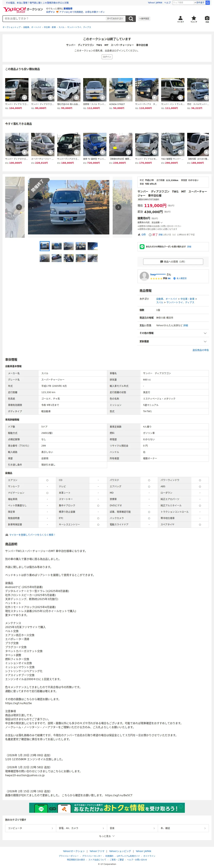Expand もっと見る categories
Screen dimensions: 214x868
click(x=107, y=836)
